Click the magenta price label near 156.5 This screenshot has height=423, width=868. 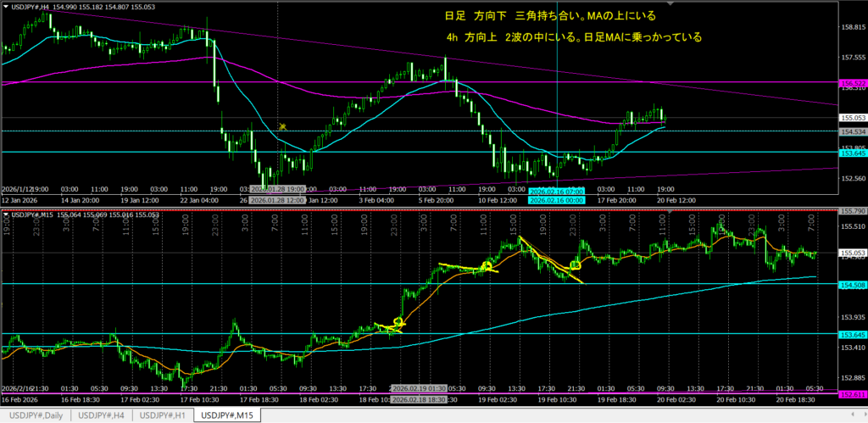click(x=851, y=82)
